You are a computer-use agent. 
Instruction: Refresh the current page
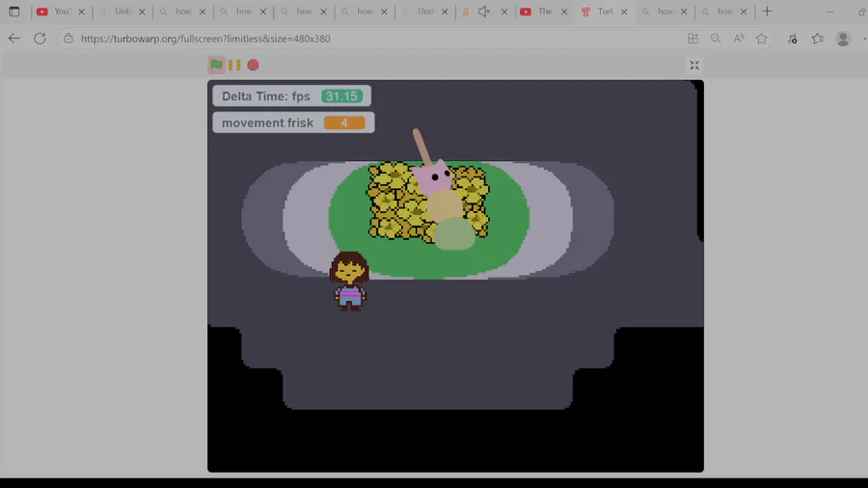40,39
